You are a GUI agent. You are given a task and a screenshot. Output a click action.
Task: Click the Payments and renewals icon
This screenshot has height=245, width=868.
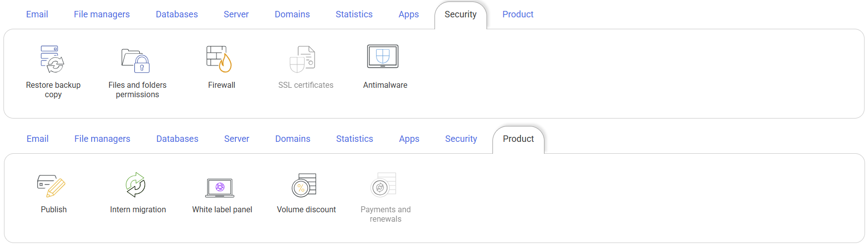384,185
